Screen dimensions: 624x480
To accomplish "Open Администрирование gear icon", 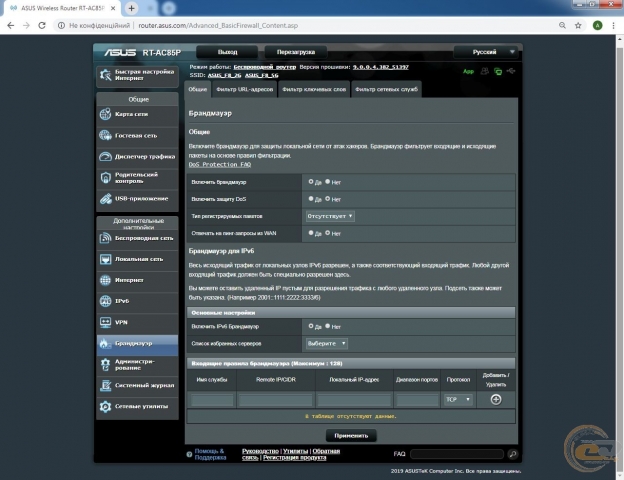I will coord(105,365).
